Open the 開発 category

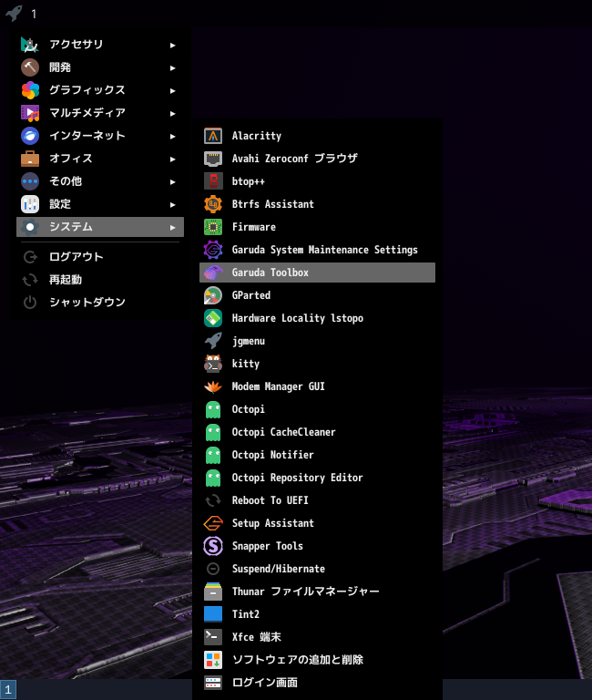coord(100,67)
